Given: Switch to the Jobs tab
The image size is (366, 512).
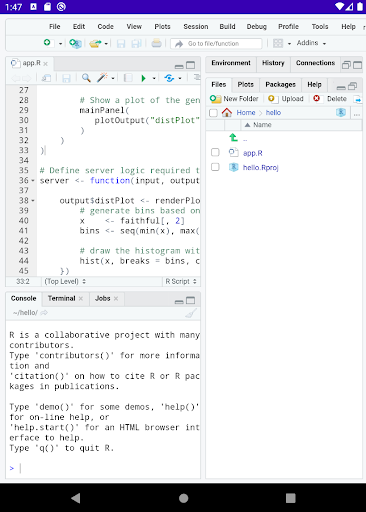Looking at the screenshot, I should 102,298.
